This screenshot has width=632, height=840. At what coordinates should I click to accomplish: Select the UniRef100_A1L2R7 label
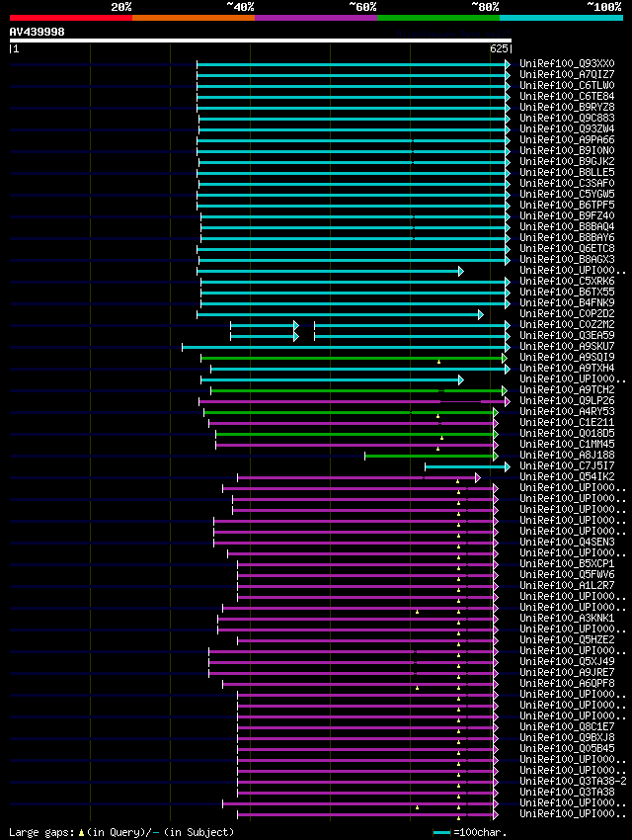567,586
